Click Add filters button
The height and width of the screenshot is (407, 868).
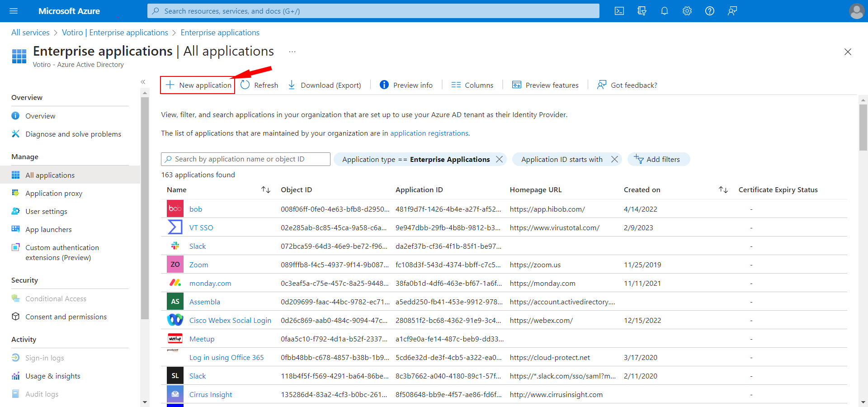click(x=659, y=159)
